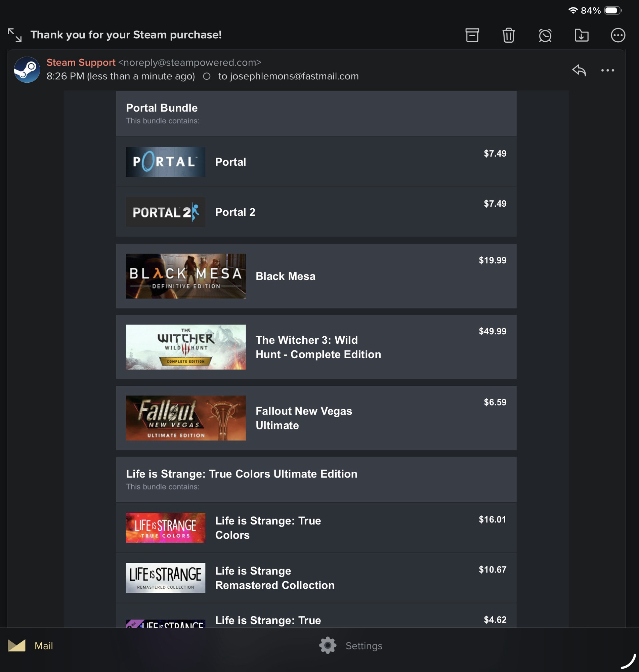
Task: Snooze this email with alarm clock icon
Action: 545,35
